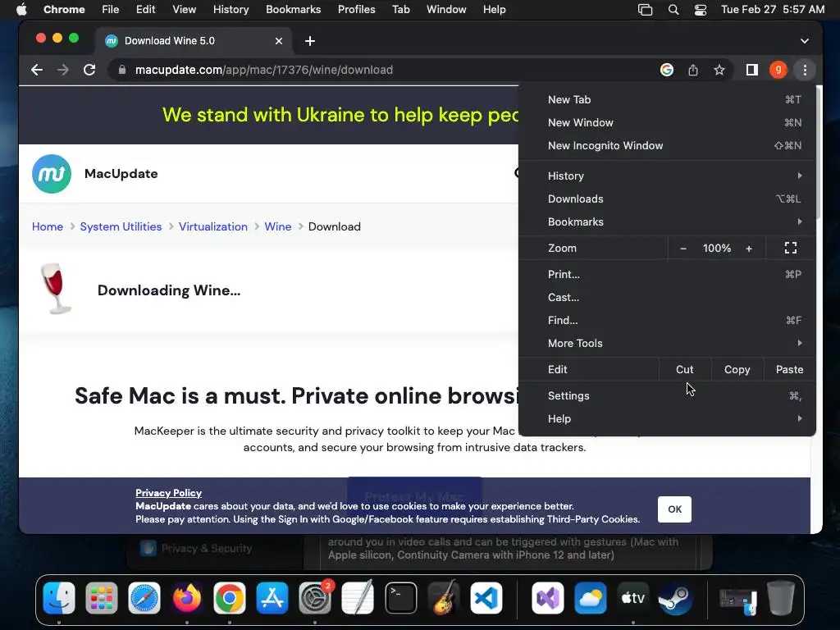Go to Wine breadcrumb link
Screen dimensions: 840x630
point(278,226)
